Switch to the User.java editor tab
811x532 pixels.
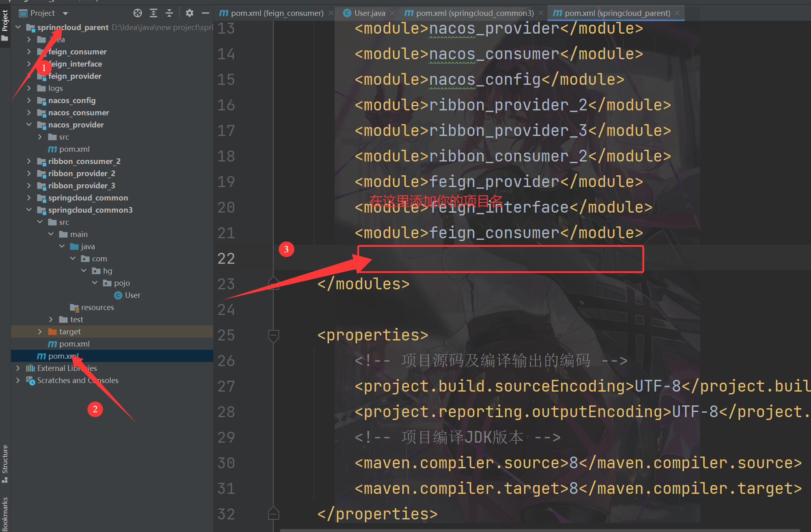pyautogui.click(x=369, y=13)
